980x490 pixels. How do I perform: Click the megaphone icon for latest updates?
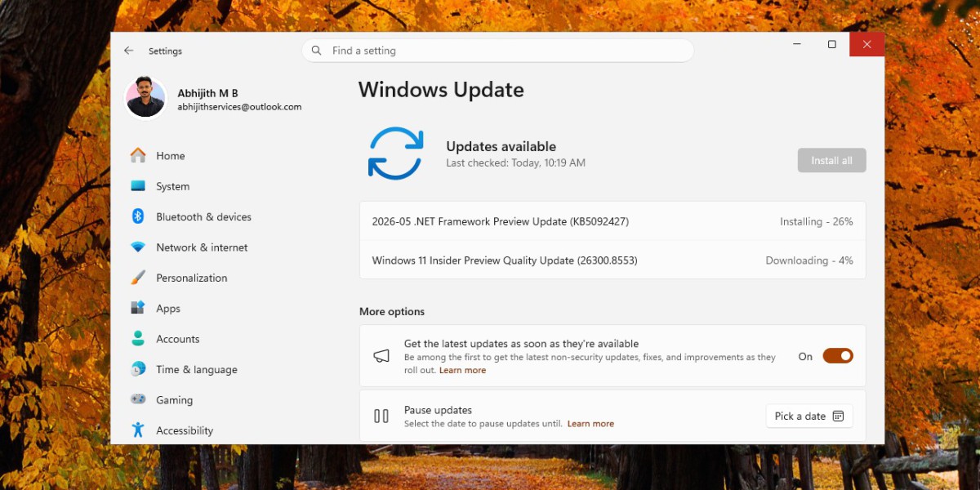381,356
